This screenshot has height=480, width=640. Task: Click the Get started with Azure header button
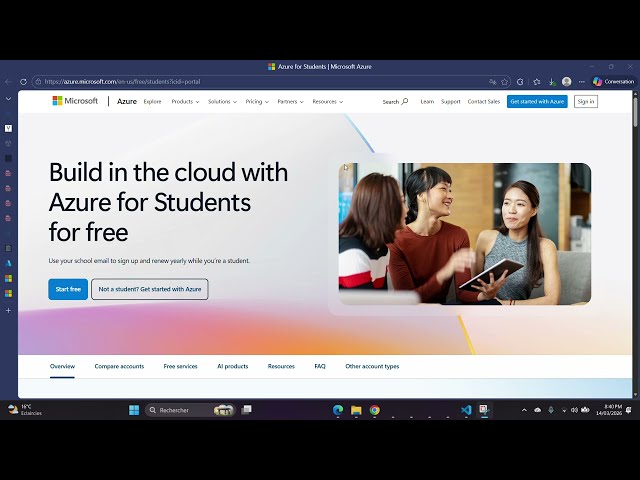click(537, 102)
